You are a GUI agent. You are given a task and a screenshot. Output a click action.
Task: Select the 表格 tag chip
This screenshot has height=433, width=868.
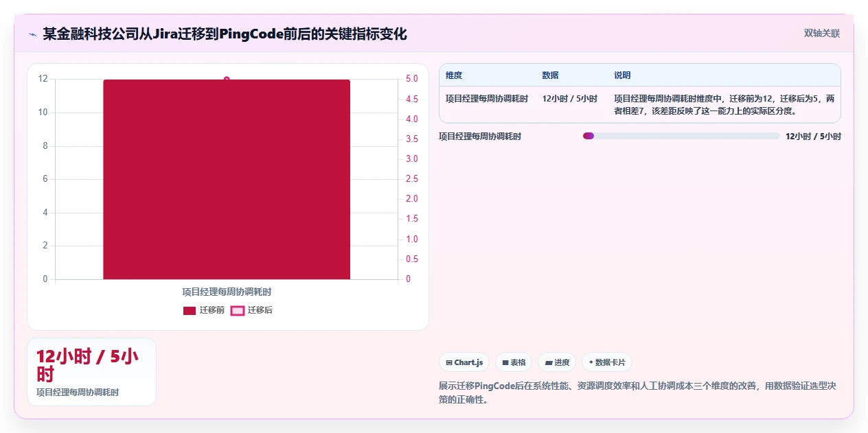click(514, 362)
